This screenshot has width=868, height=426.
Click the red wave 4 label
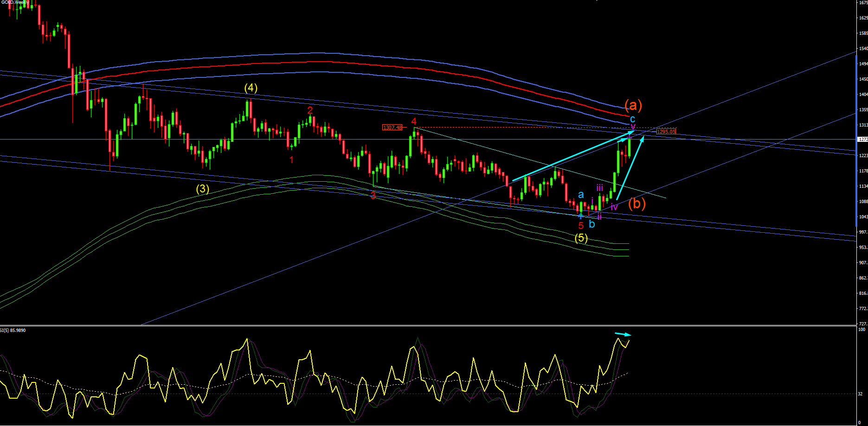[x=414, y=121]
